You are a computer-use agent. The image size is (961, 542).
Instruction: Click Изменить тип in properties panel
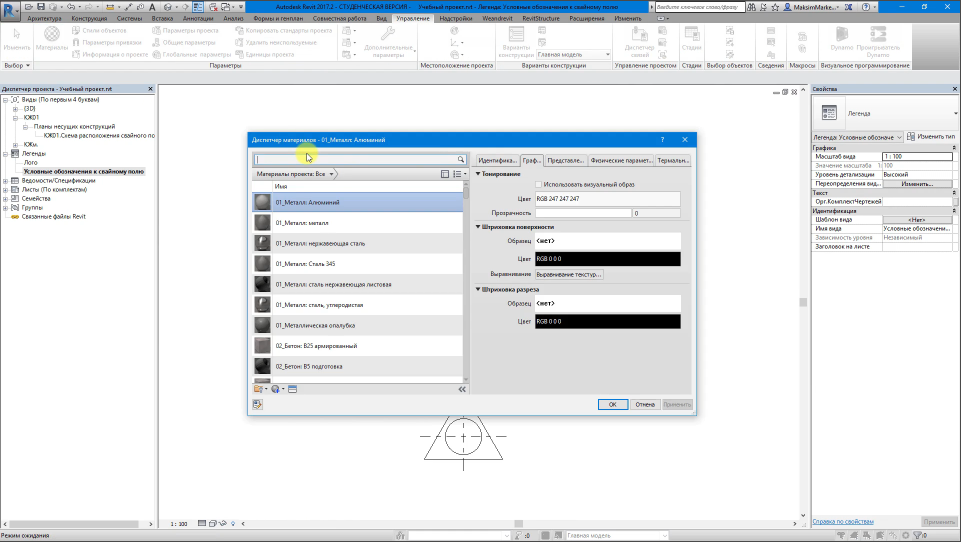tap(930, 137)
